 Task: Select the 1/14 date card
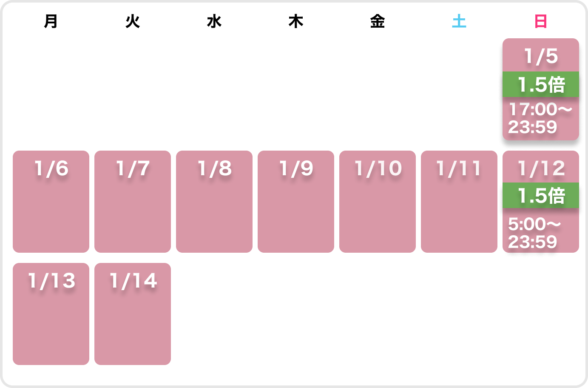(133, 314)
